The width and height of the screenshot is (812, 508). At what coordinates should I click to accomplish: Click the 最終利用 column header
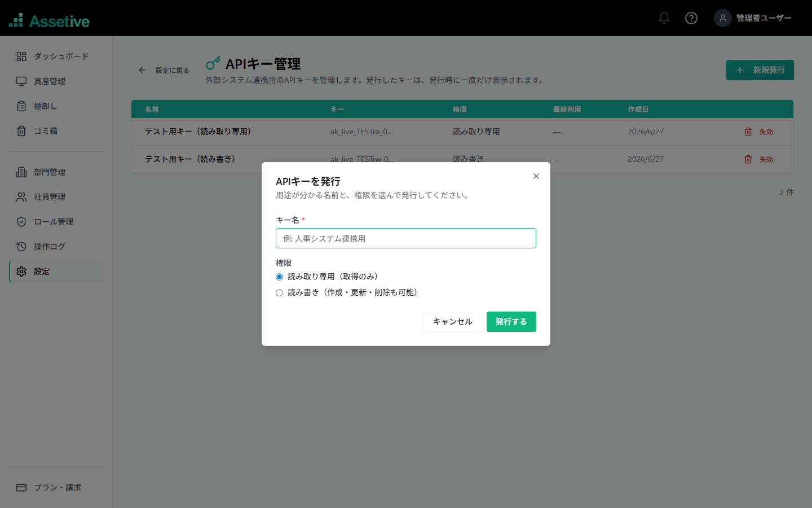point(567,110)
